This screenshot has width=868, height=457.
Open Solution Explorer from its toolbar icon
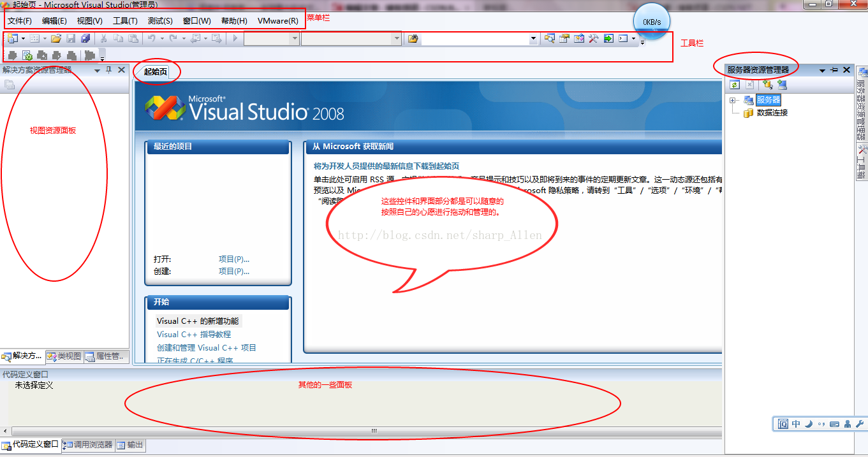[549, 38]
